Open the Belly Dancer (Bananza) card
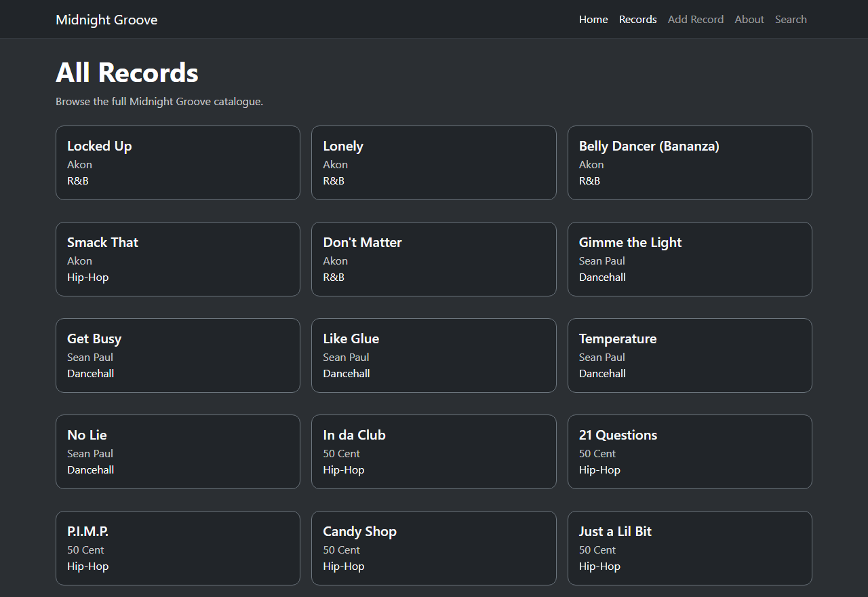 (x=690, y=163)
